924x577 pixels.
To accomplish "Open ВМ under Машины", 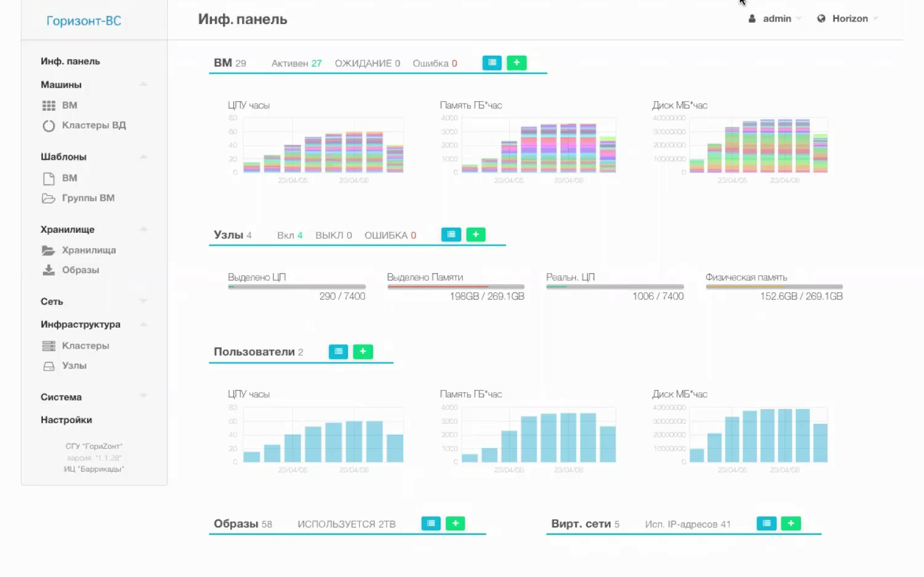I will coord(69,105).
